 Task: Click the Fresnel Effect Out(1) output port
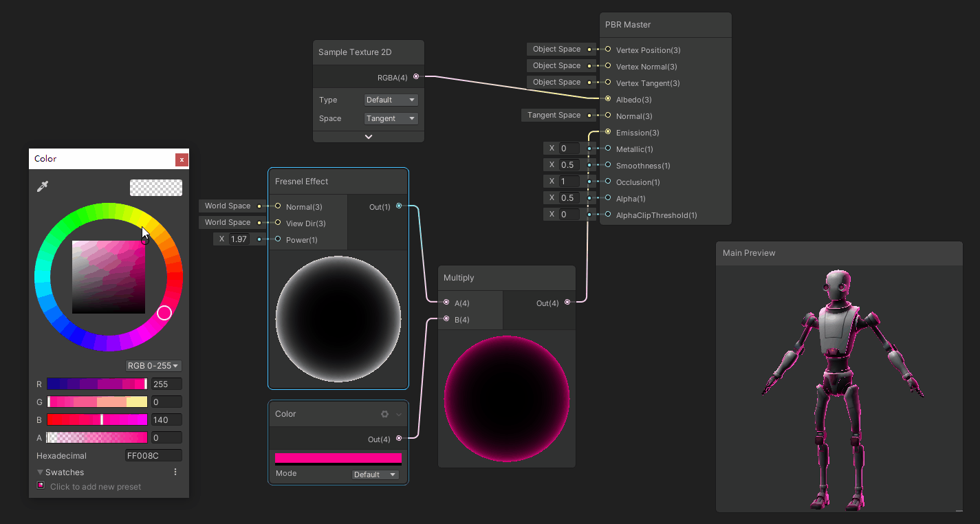click(399, 206)
